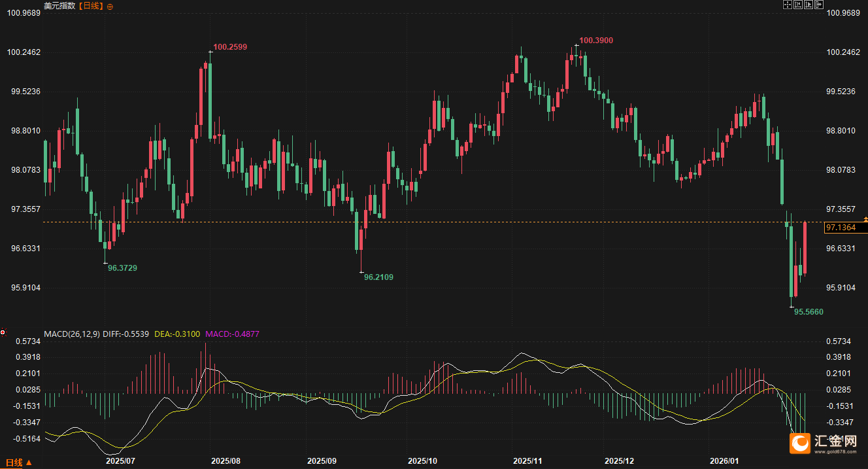The width and height of the screenshot is (868, 469).
Task: Click the left price axis value 96.6331
Action: point(26,249)
